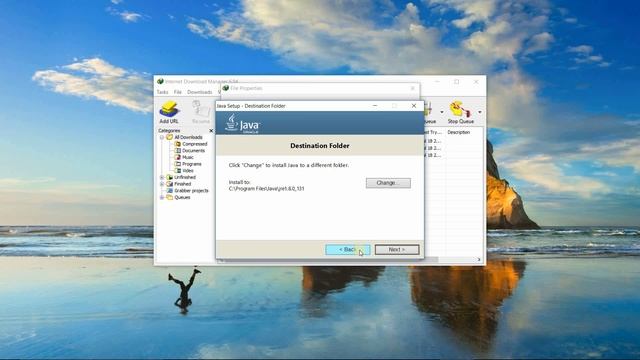Minimize the Java Setup window

click(x=375, y=106)
